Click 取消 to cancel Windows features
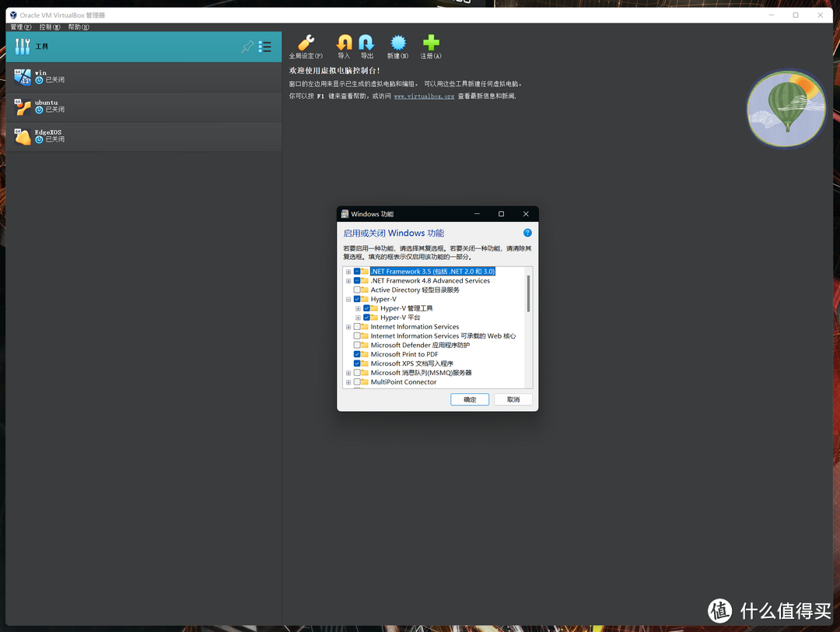This screenshot has width=840, height=632. pyautogui.click(x=513, y=399)
